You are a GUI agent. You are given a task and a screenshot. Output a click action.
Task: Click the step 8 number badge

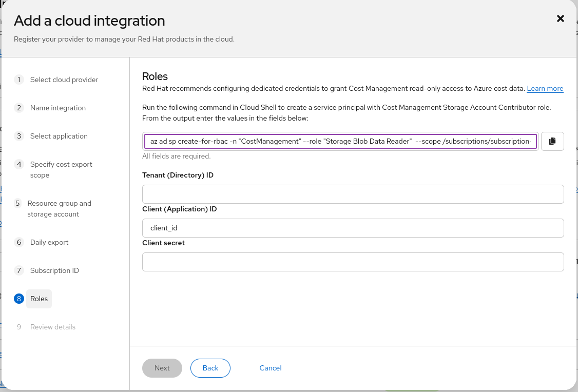19,299
